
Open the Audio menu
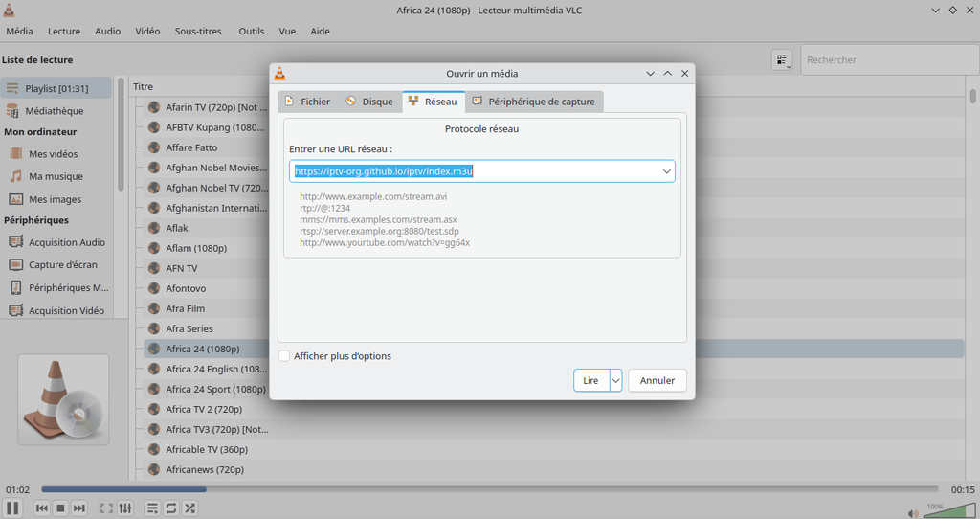point(107,31)
